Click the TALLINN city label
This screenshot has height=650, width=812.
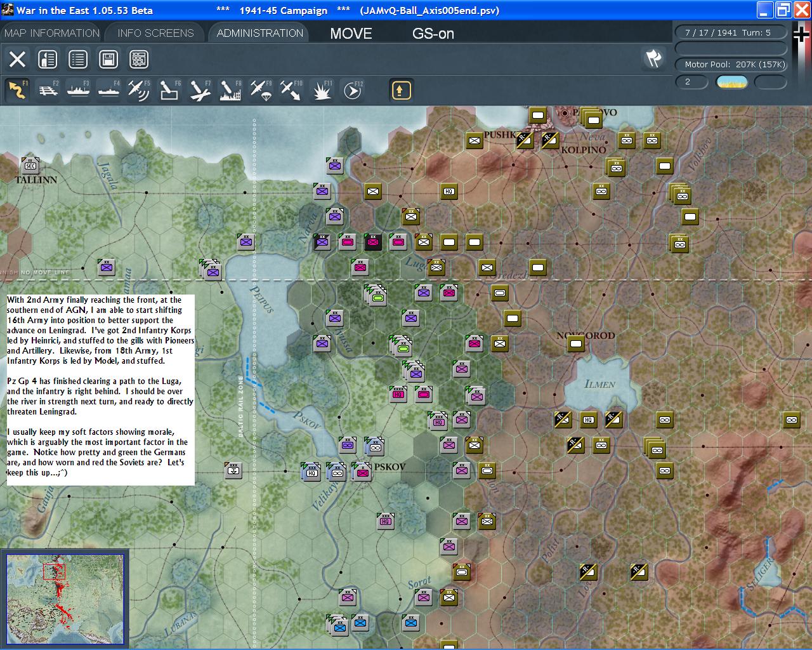[x=36, y=180]
